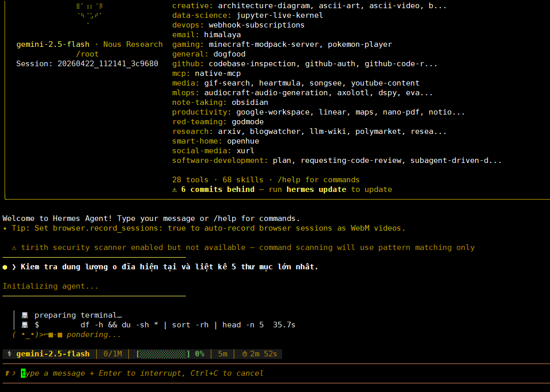This screenshot has height=392, width=550.
Task: Click the context usage progress bar
Action: point(163,354)
